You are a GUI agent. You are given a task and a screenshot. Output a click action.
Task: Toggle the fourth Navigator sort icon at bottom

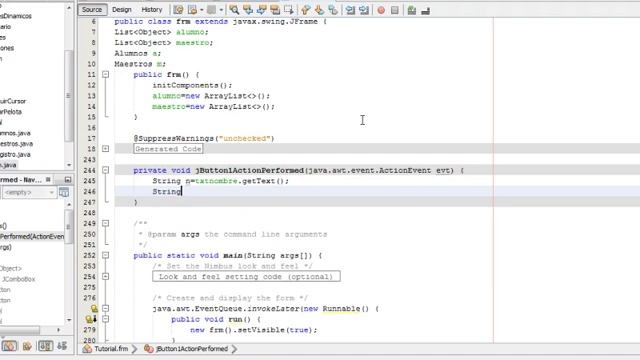(62, 346)
